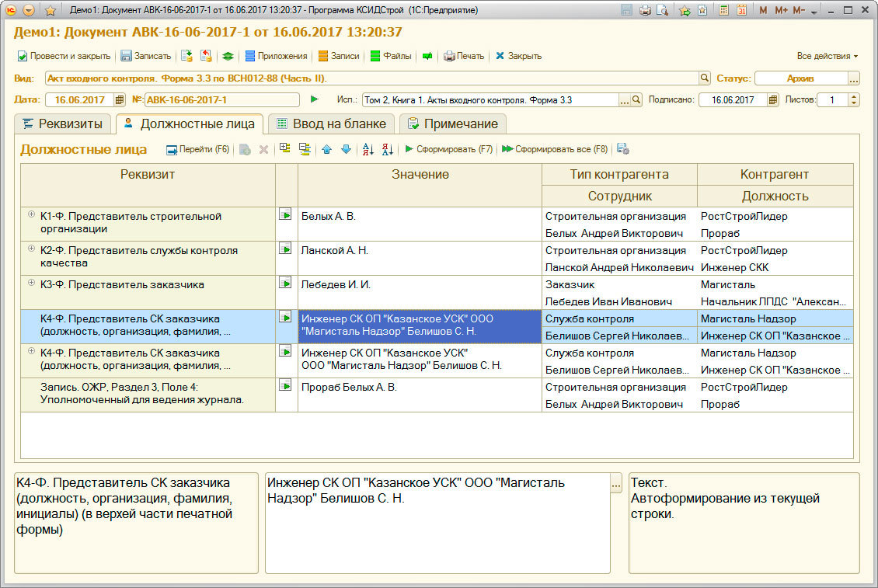Click Сформировать (F7) in table toolbar
The height and width of the screenshot is (588, 878).
448,149
